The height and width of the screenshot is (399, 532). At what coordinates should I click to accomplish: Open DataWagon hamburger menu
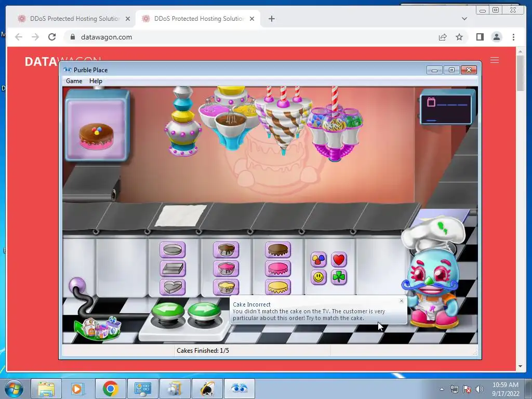pyautogui.click(x=495, y=60)
